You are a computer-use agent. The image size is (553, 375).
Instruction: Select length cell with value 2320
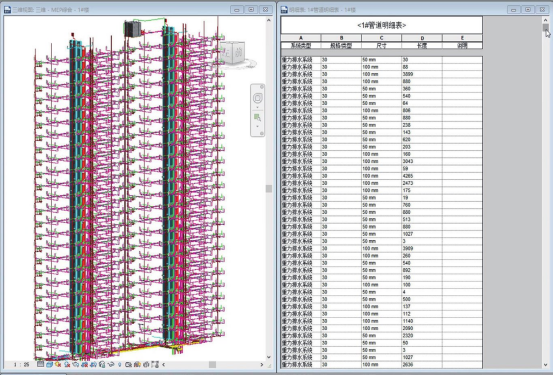[422, 335]
